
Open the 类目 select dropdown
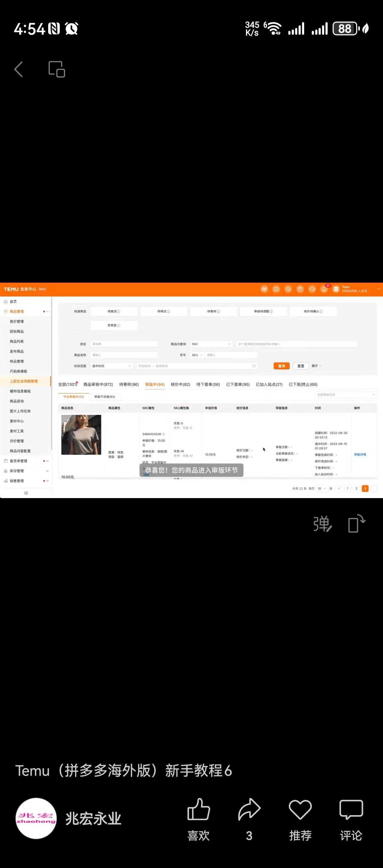124,344
